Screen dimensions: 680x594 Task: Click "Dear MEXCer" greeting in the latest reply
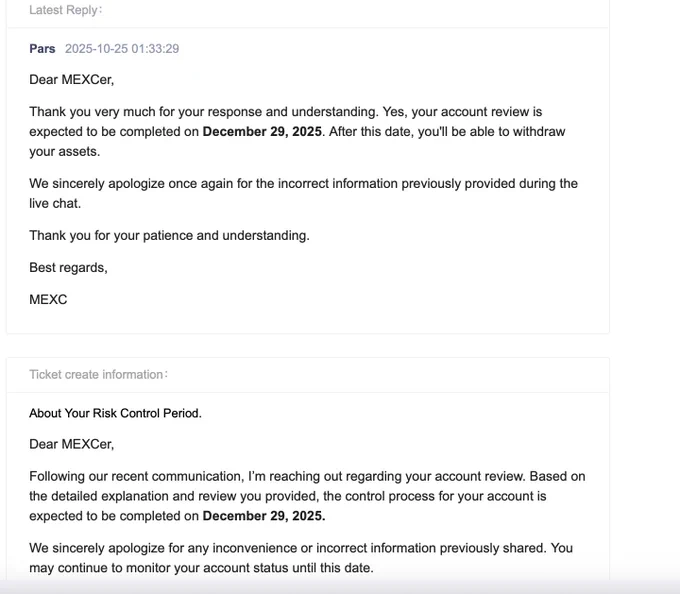pyautogui.click(x=71, y=80)
